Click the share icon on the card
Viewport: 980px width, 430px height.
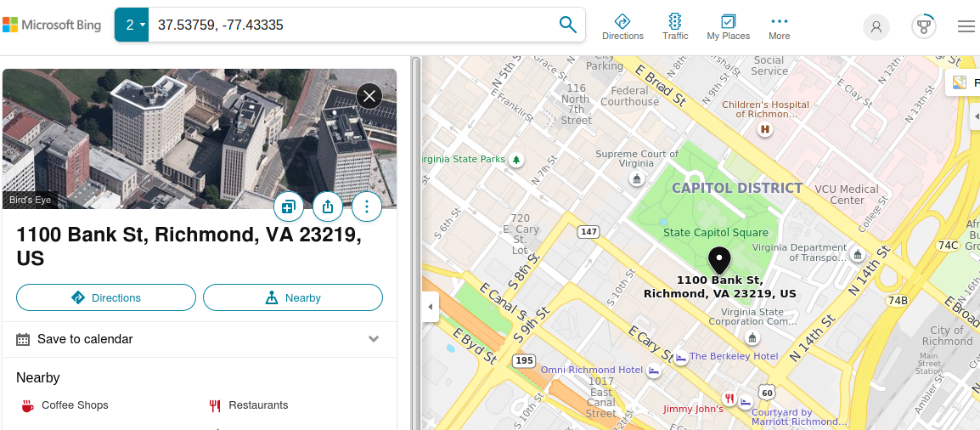tap(328, 206)
